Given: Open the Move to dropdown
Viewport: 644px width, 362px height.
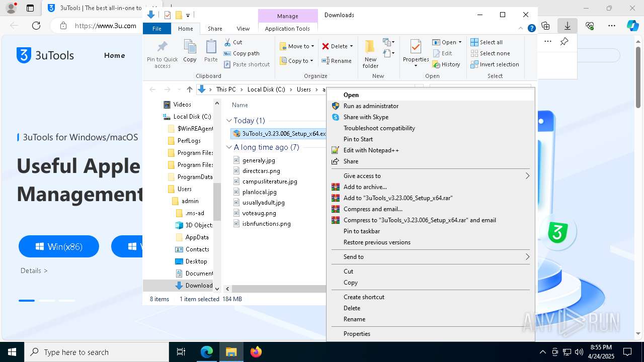Looking at the screenshot, I should [x=297, y=46].
